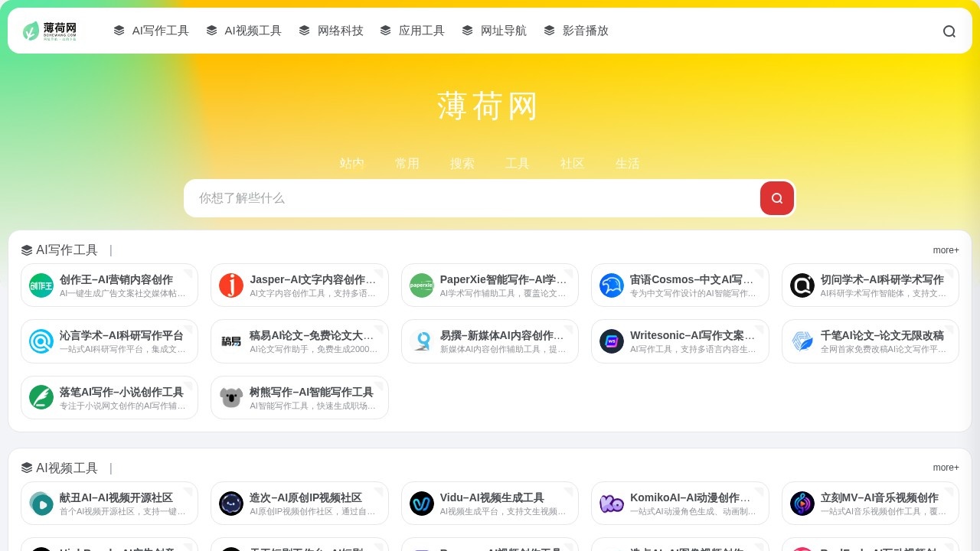The image size is (980, 551).
Task: Open the AI写作工具 nav menu
Action: [151, 31]
